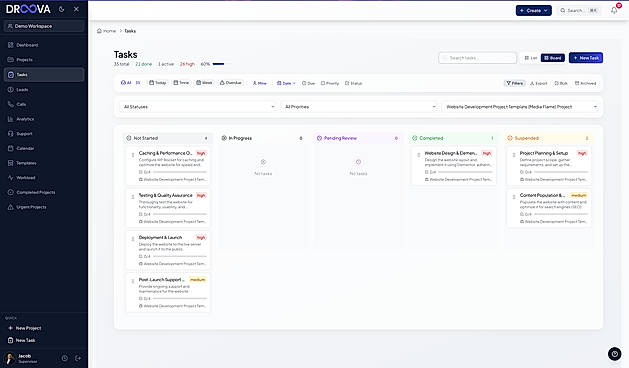Select the Tmrw filter tab
629x368 pixels.
181,83
